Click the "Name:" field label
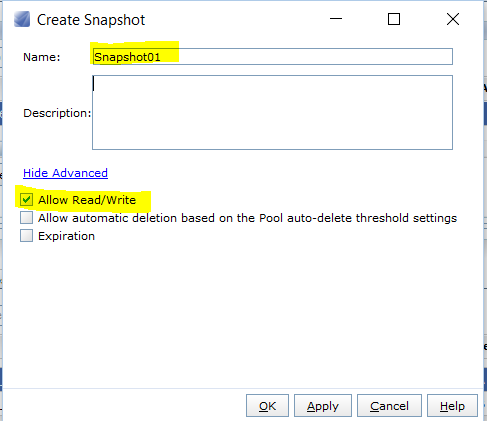 pyautogui.click(x=42, y=57)
